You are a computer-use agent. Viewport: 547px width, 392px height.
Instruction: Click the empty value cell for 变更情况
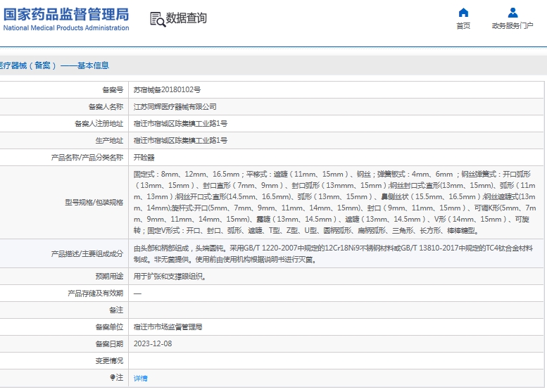coord(336,360)
